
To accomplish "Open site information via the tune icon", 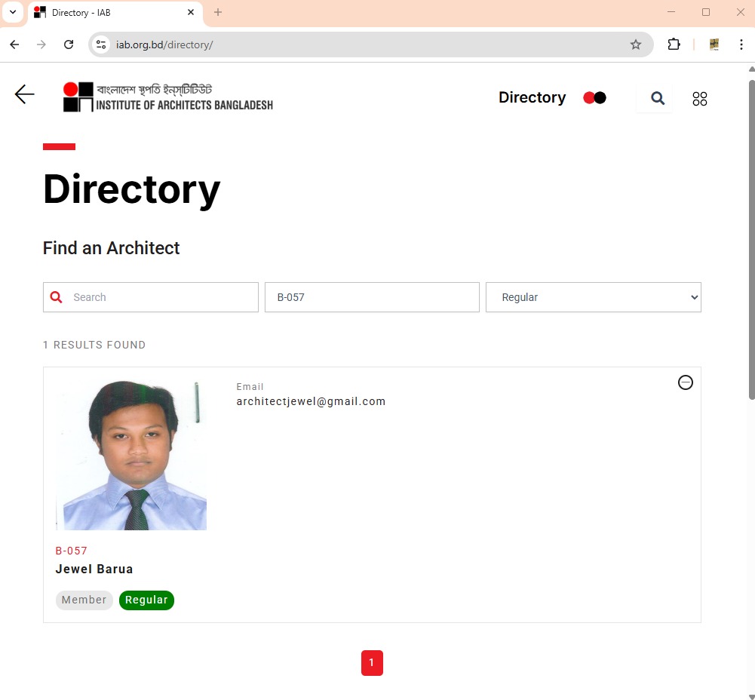I will pos(100,45).
